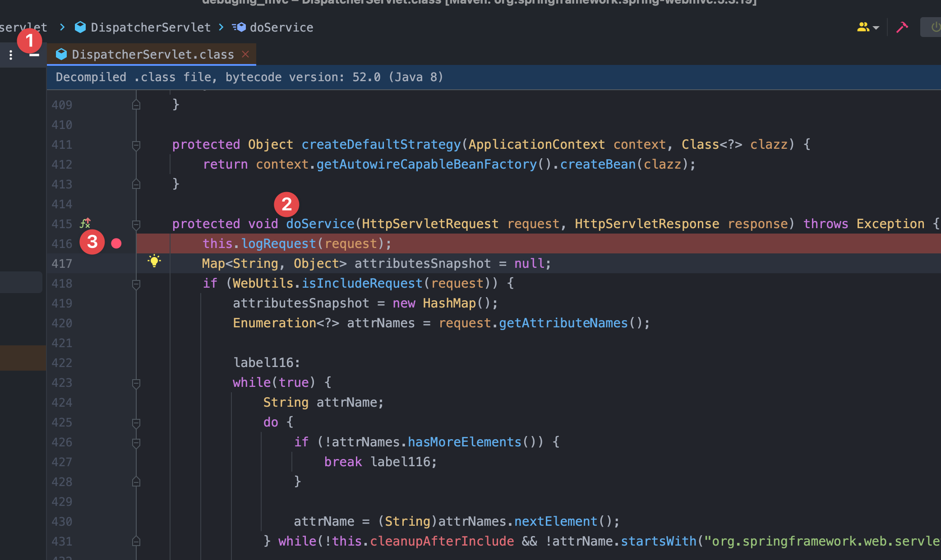
Task: Click the overrides gutter icon on line 415
Action: (85, 223)
